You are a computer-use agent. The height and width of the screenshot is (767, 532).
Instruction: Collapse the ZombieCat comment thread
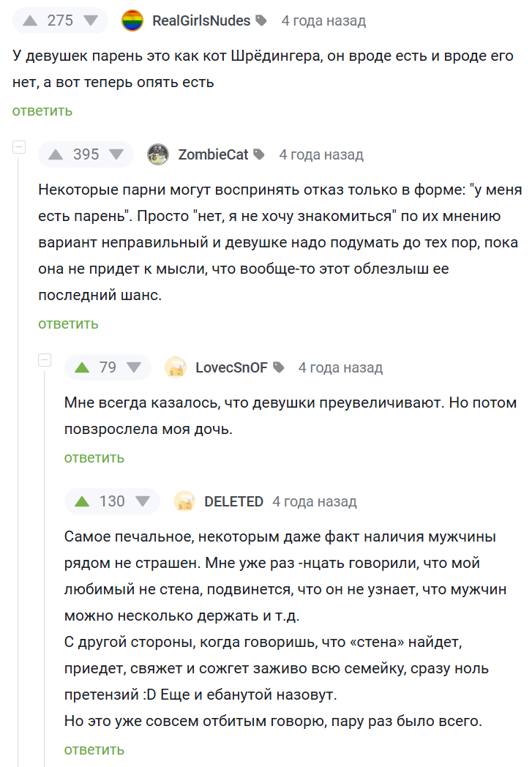[18, 147]
